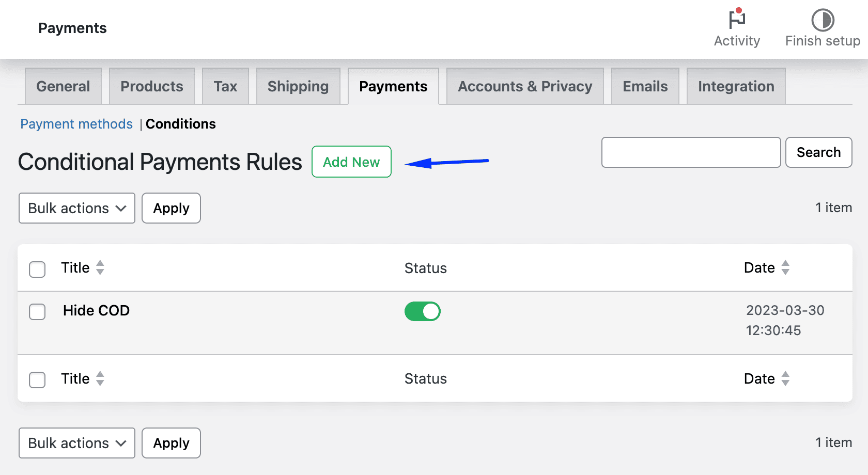Open the top Bulk actions dropdown
The width and height of the screenshot is (868, 475).
coord(76,208)
